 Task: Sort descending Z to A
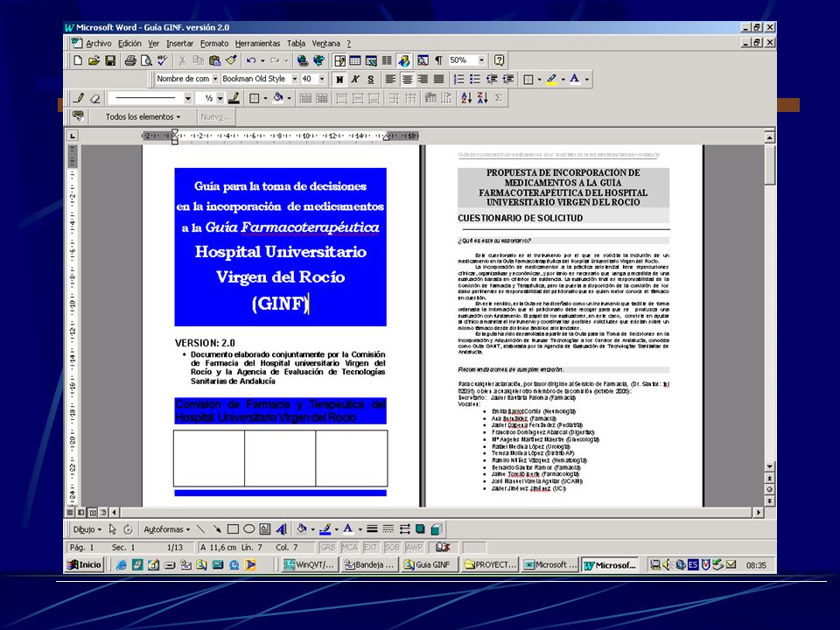pyautogui.click(x=483, y=98)
